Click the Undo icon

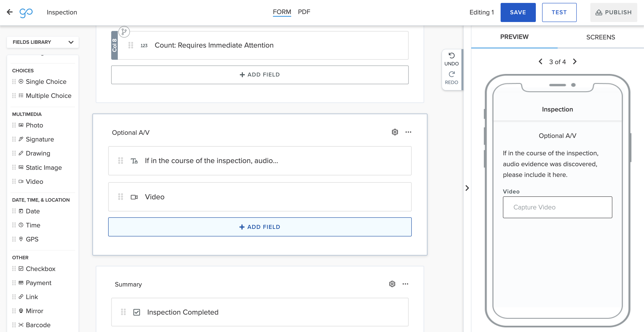coord(451,56)
